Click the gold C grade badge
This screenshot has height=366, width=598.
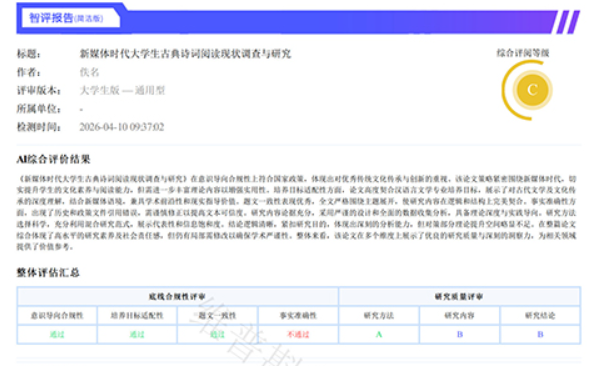(532, 90)
